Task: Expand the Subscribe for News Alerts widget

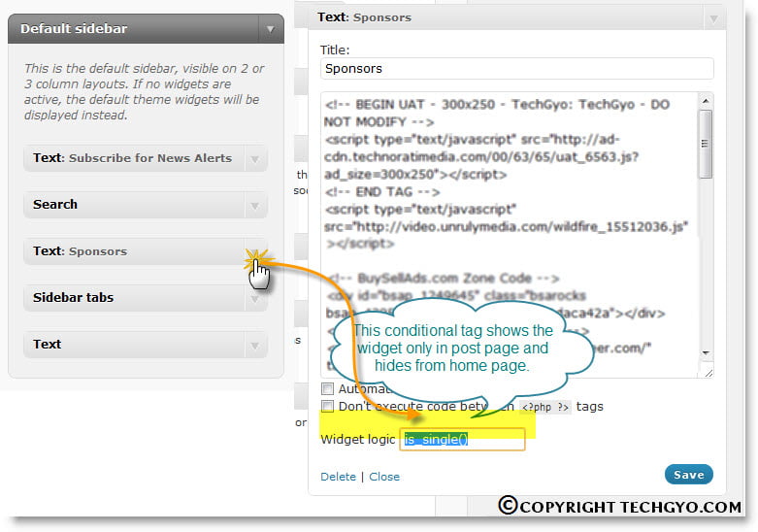Action: pos(254,158)
